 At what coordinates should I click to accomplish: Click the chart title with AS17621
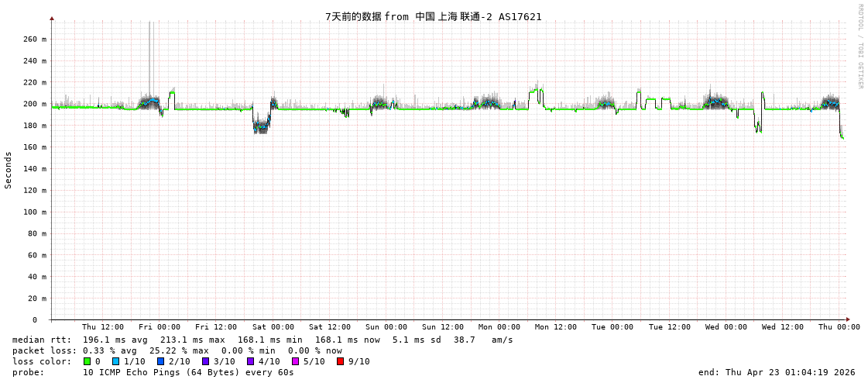click(433, 16)
